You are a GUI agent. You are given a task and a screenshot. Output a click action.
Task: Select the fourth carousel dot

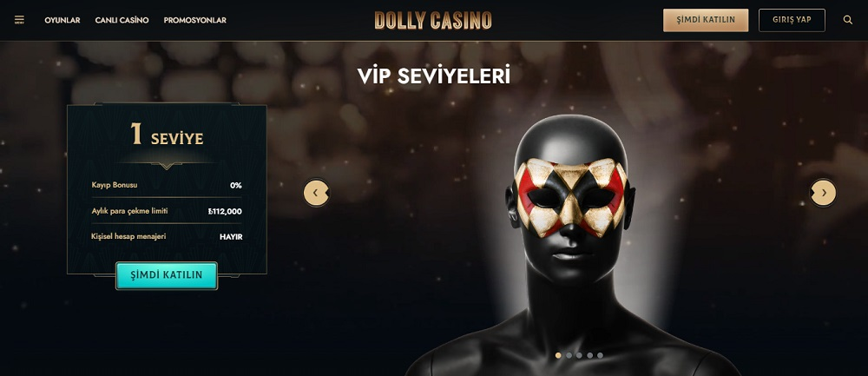[589, 355]
